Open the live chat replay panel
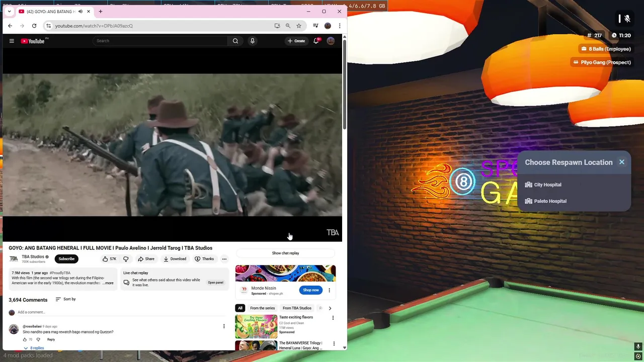 pyautogui.click(x=215, y=283)
